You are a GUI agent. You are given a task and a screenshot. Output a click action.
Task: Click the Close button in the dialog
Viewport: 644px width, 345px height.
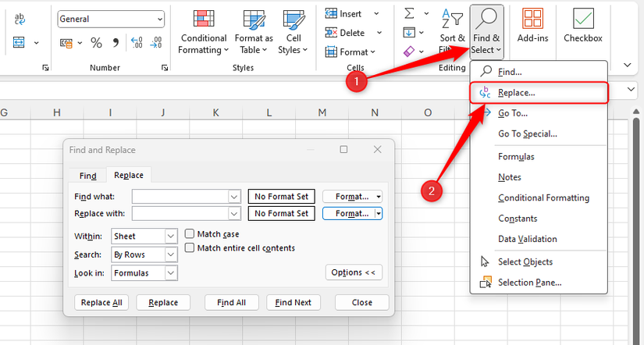tap(362, 302)
